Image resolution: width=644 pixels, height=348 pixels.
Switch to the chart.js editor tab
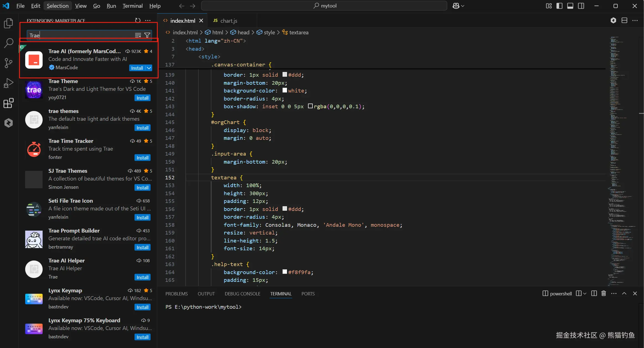tap(229, 21)
